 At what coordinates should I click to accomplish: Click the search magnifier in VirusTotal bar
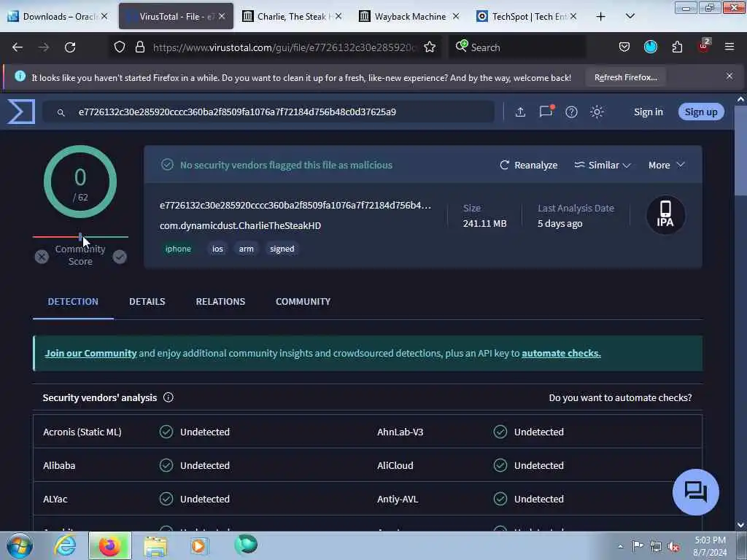click(61, 112)
